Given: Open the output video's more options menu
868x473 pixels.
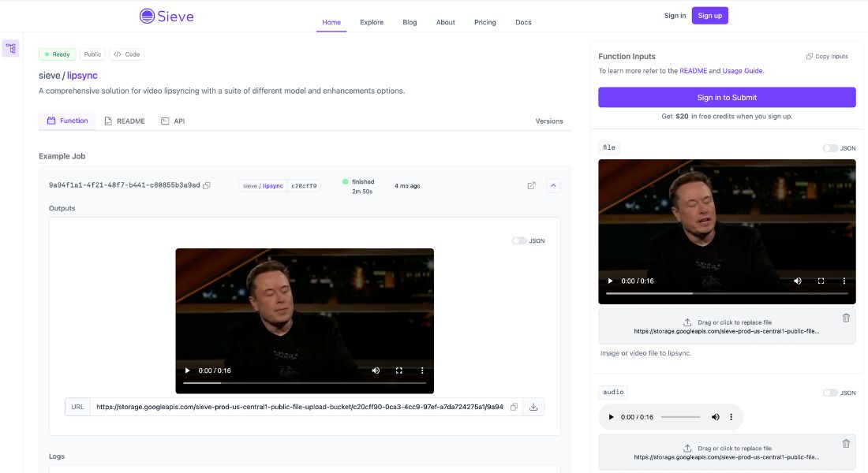Looking at the screenshot, I should click(x=422, y=370).
